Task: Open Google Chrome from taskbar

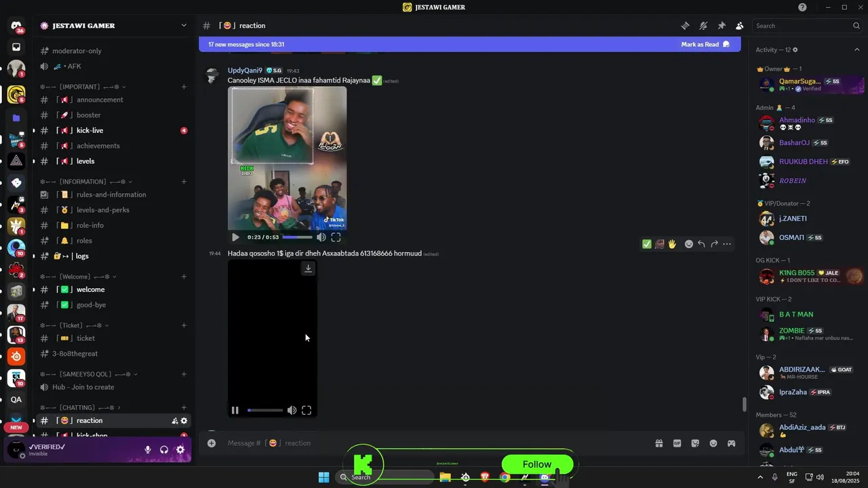Action: point(505,477)
